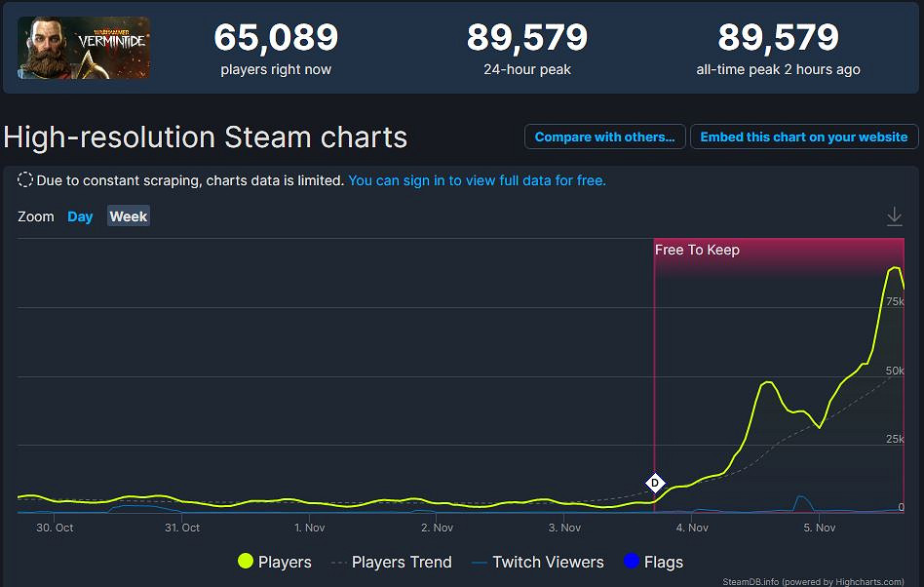Toggle the Flags series visibility

click(662, 562)
